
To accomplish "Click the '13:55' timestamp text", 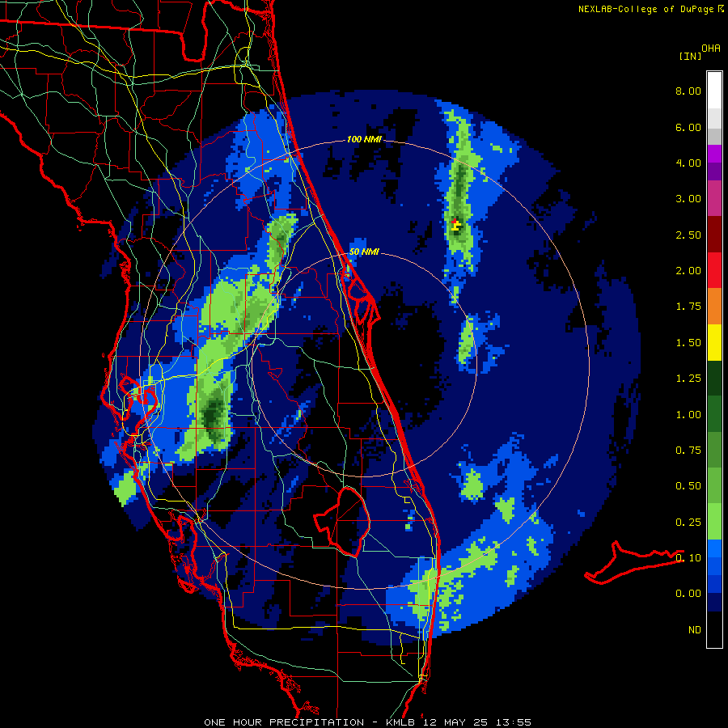I will (513, 722).
